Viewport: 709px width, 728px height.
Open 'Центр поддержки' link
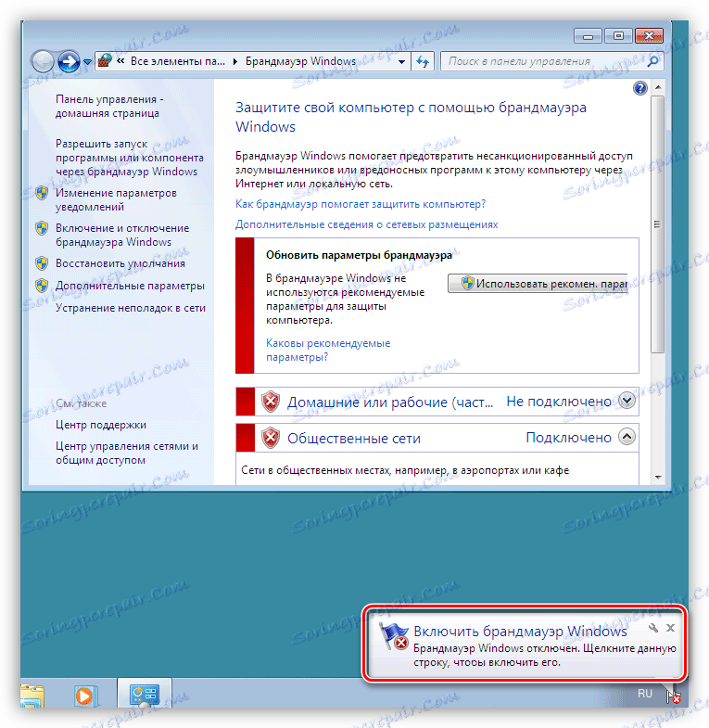pyautogui.click(x=101, y=425)
